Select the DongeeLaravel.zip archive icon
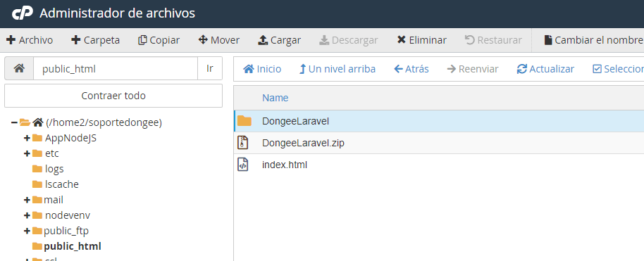This screenshot has height=261, width=644. (243, 143)
